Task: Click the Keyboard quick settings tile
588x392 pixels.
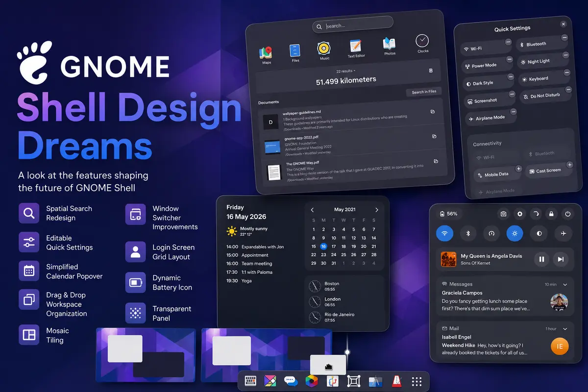Action: point(543,78)
